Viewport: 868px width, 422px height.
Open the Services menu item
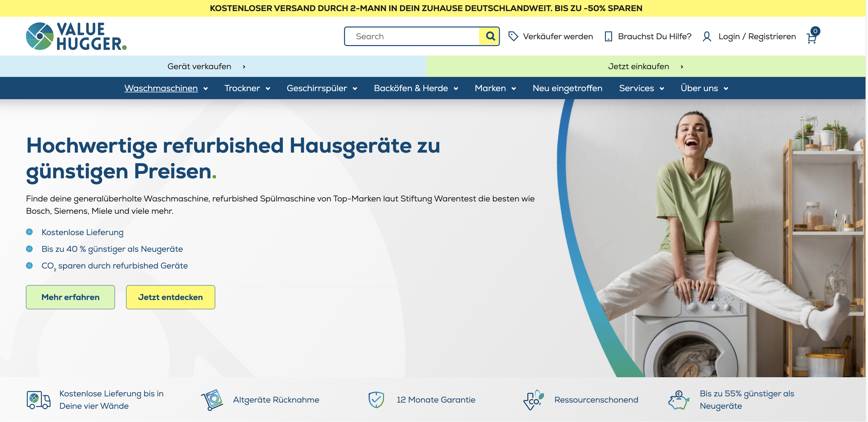tap(636, 88)
